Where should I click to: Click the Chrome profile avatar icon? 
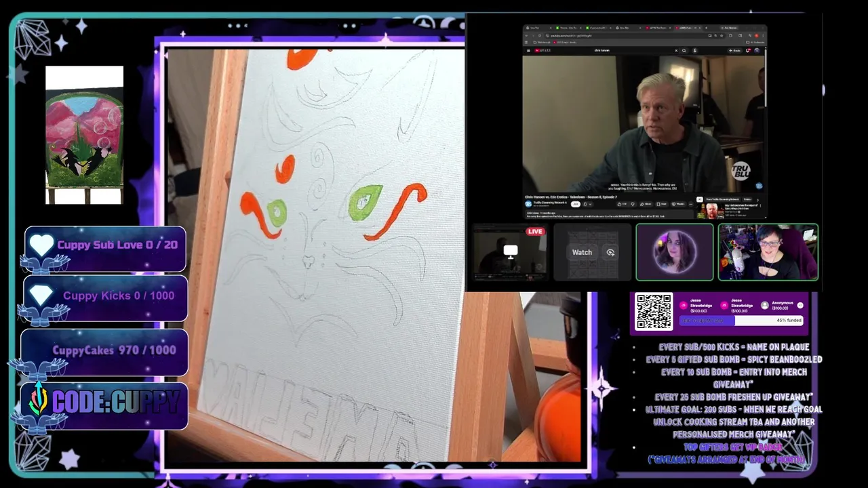[757, 36]
